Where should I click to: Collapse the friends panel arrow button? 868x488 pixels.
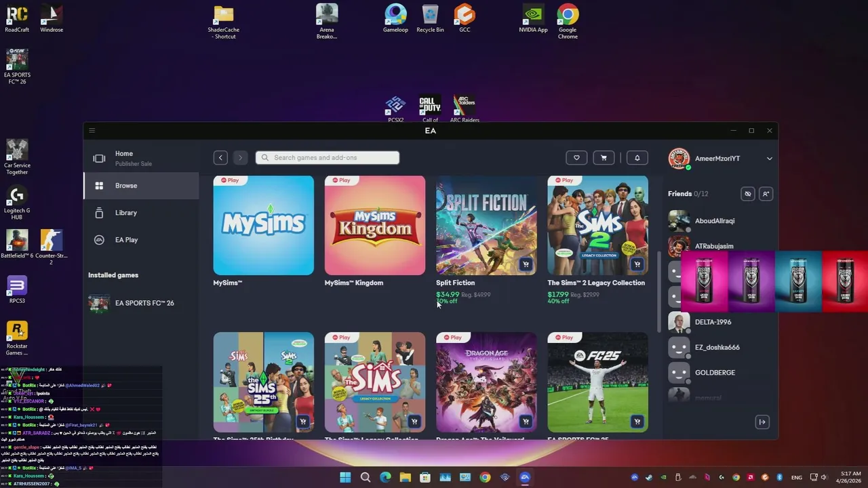(762, 422)
